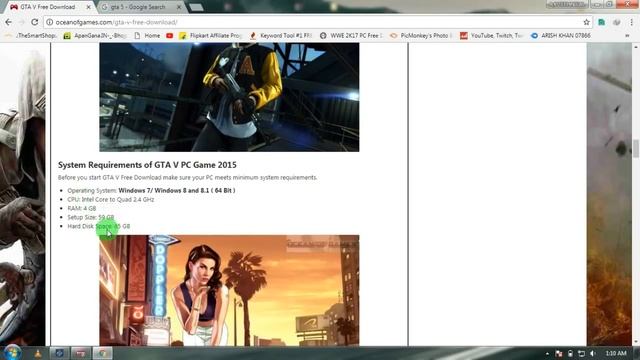Click the scrollbar up arrow
Image resolution: width=640 pixels, height=360 pixels.
636,47
